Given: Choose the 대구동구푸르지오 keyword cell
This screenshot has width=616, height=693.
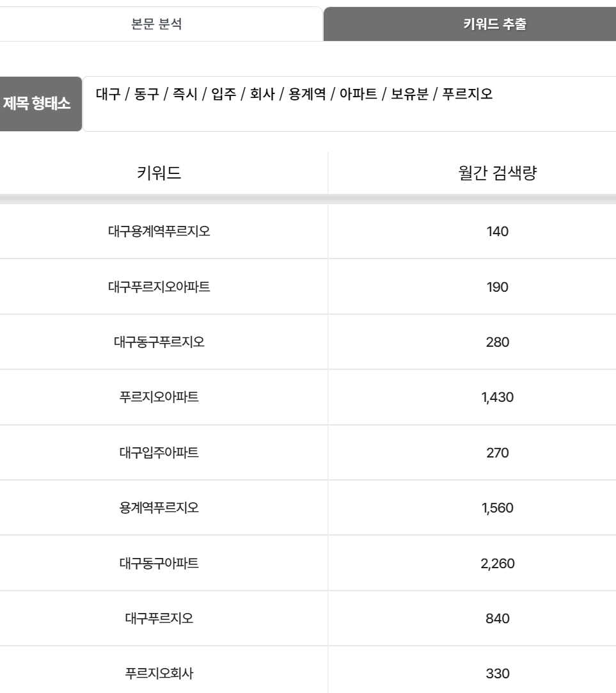Looking at the screenshot, I should click(x=159, y=342).
